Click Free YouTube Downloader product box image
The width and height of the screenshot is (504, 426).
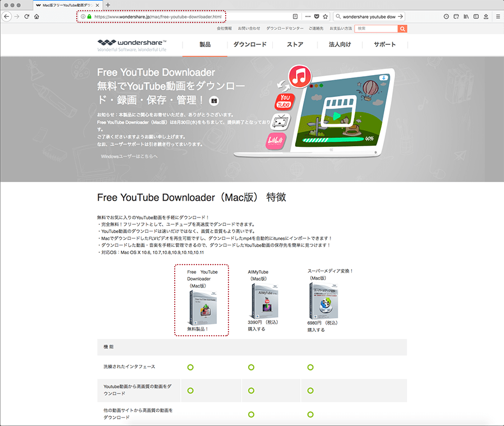pos(203,308)
